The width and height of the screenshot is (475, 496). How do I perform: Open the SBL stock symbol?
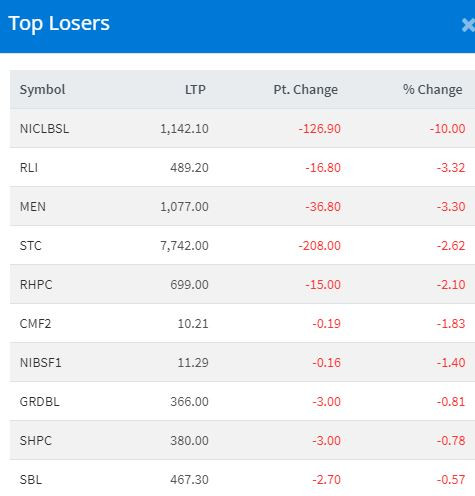[x=31, y=480]
